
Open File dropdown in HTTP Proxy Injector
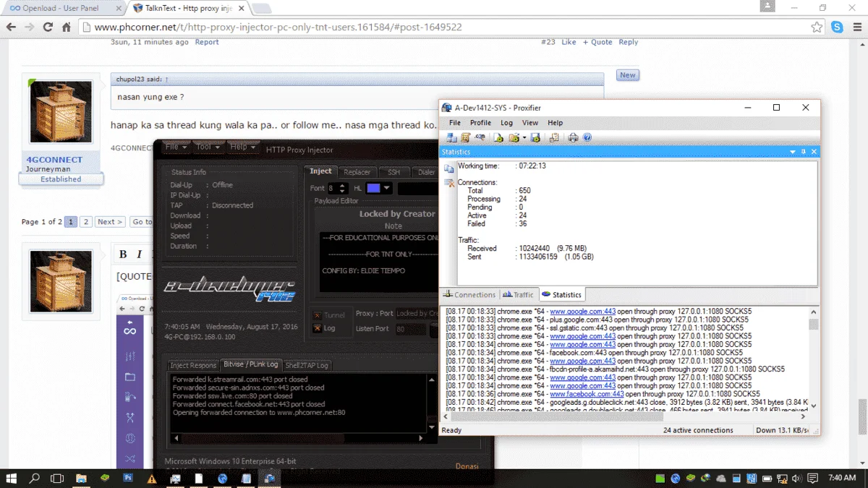click(x=176, y=147)
